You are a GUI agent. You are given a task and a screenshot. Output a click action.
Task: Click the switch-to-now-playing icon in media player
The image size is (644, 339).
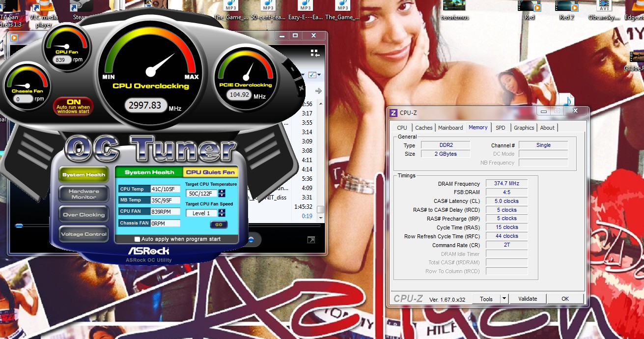point(315,53)
